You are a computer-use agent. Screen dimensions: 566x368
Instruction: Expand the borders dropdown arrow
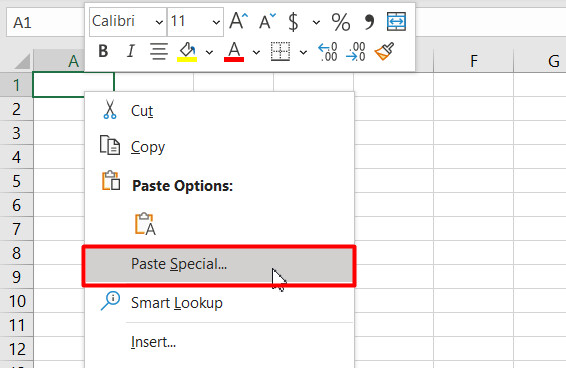[304, 53]
